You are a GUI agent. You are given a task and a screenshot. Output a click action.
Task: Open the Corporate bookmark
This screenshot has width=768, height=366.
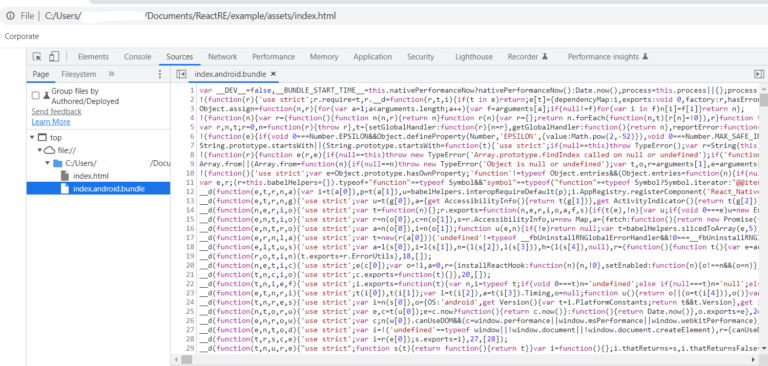tap(22, 36)
